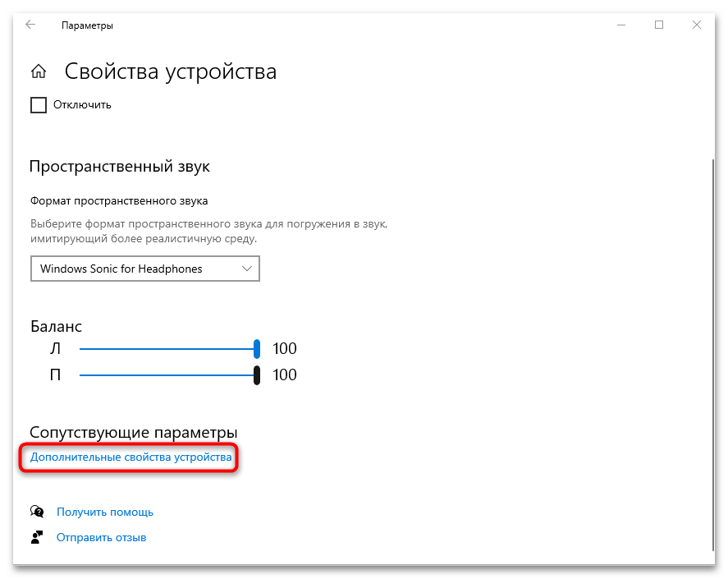Close the Параметры window
The image size is (728, 579).
(x=697, y=25)
